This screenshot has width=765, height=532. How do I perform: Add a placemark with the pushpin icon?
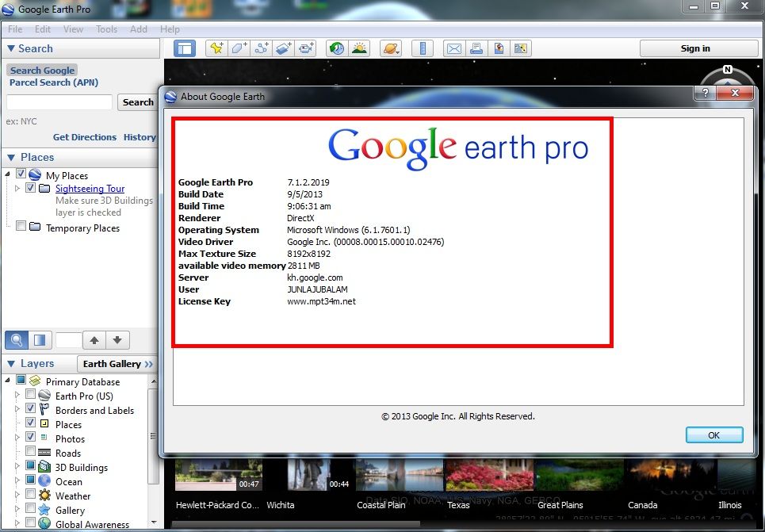(x=216, y=48)
